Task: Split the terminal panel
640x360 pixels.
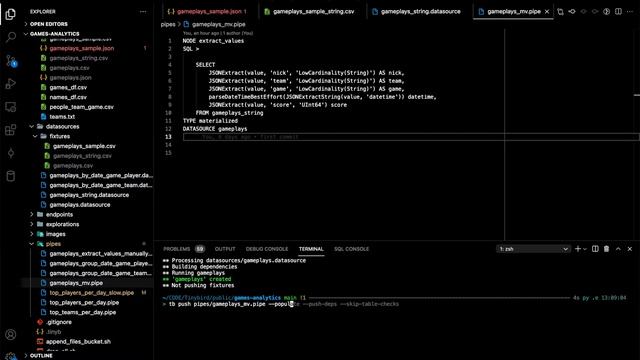Action: pyautogui.click(x=595, y=249)
